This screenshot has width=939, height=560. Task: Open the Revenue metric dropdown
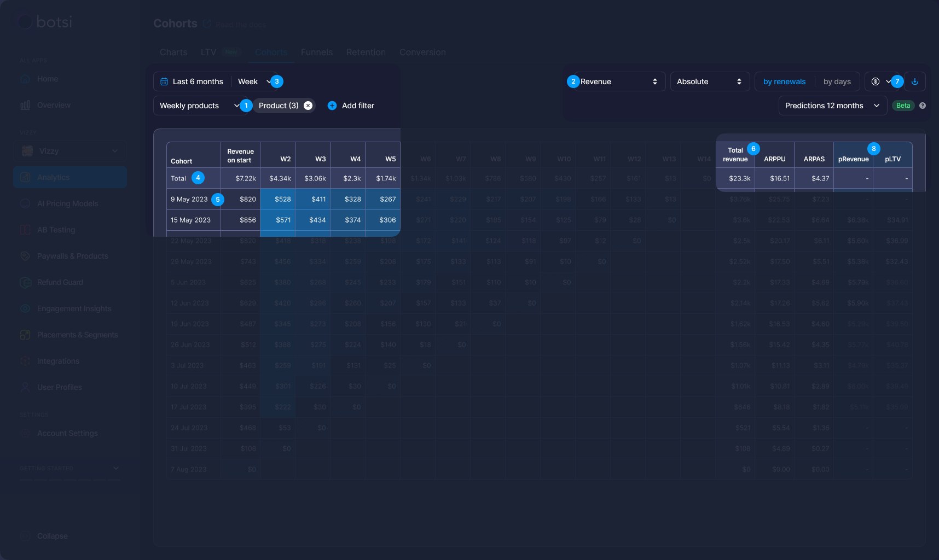[x=618, y=81]
